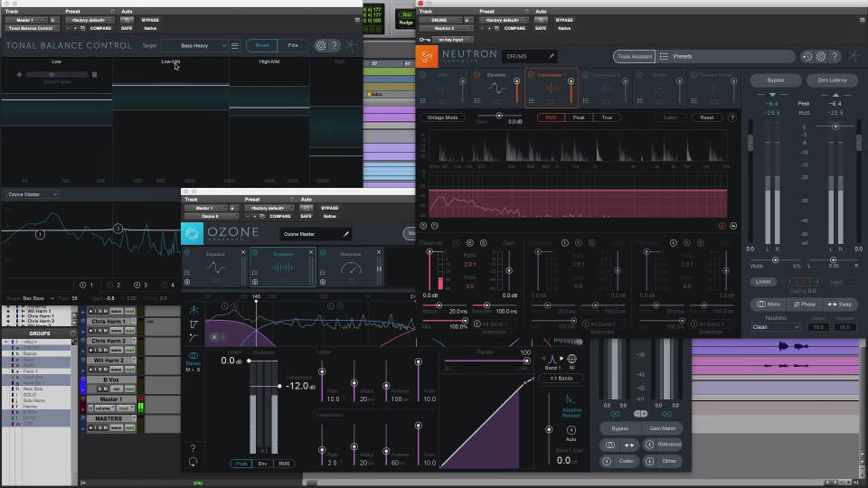The height and width of the screenshot is (488, 868).
Task: Select the Ozone Dynamics module
Action: pyautogui.click(x=283, y=267)
